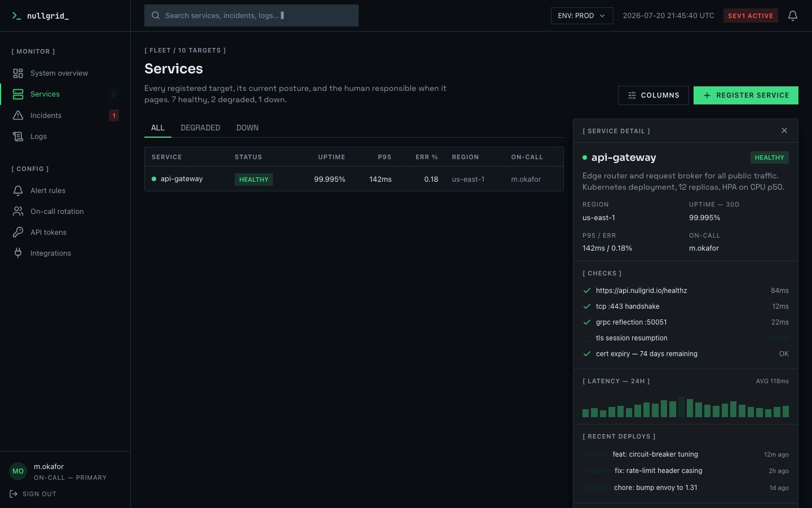The width and height of the screenshot is (812, 508).
Task: Sort by the SERVICE column header
Action: click(x=167, y=157)
